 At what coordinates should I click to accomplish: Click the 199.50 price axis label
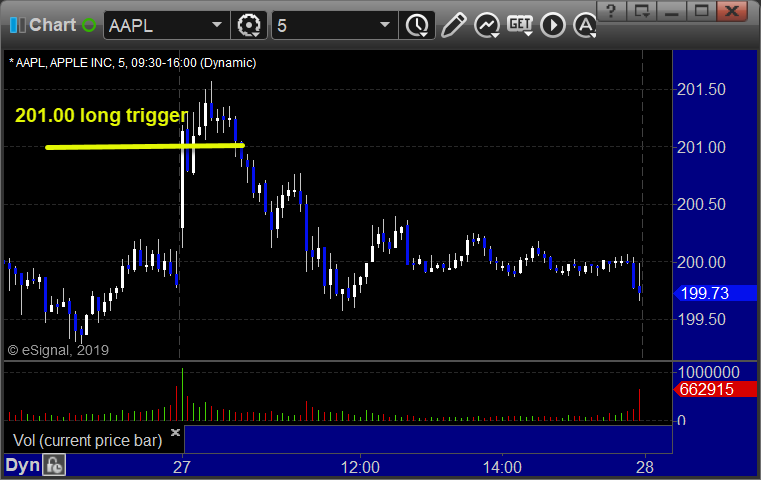point(701,319)
